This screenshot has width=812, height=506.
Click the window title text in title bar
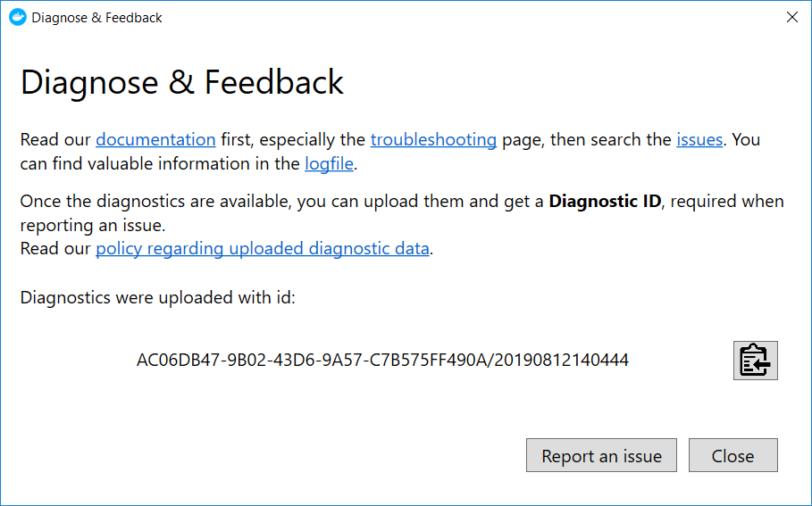pyautogui.click(x=96, y=17)
